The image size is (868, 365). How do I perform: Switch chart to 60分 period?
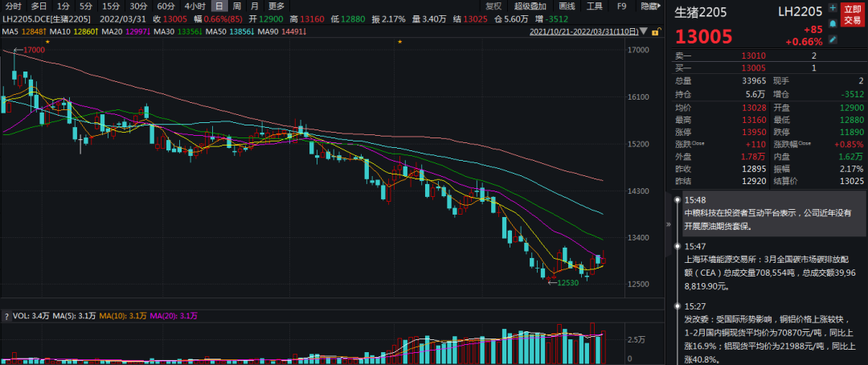click(x=166, y=6)
